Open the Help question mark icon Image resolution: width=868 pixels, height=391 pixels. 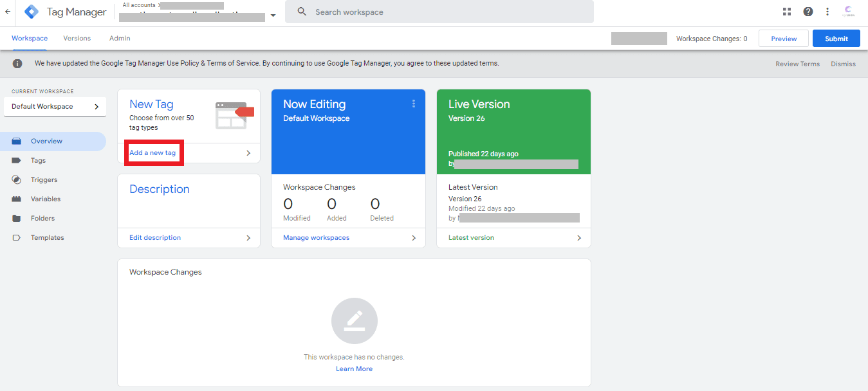pyautogui.click(x=808, y=12)
